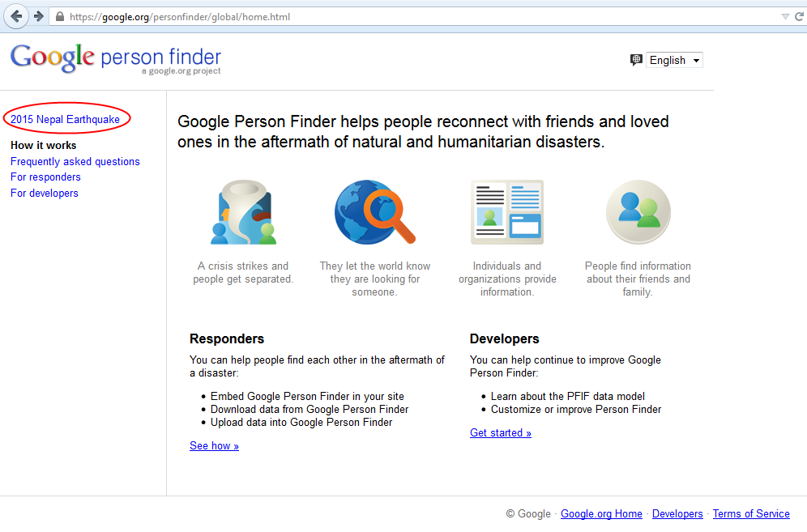Click the language globe speech-bubble icon

(636, 60)
